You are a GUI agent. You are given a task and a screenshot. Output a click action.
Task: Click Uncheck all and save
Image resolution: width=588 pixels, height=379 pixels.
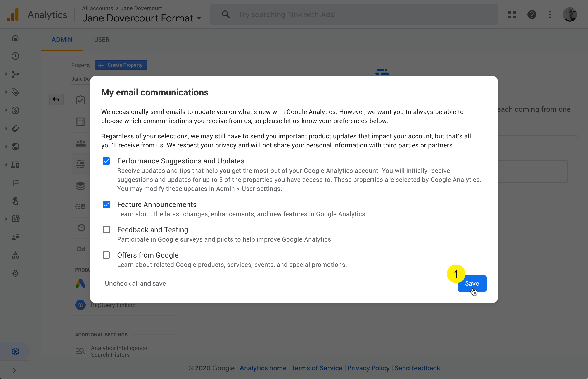(135, 283)
